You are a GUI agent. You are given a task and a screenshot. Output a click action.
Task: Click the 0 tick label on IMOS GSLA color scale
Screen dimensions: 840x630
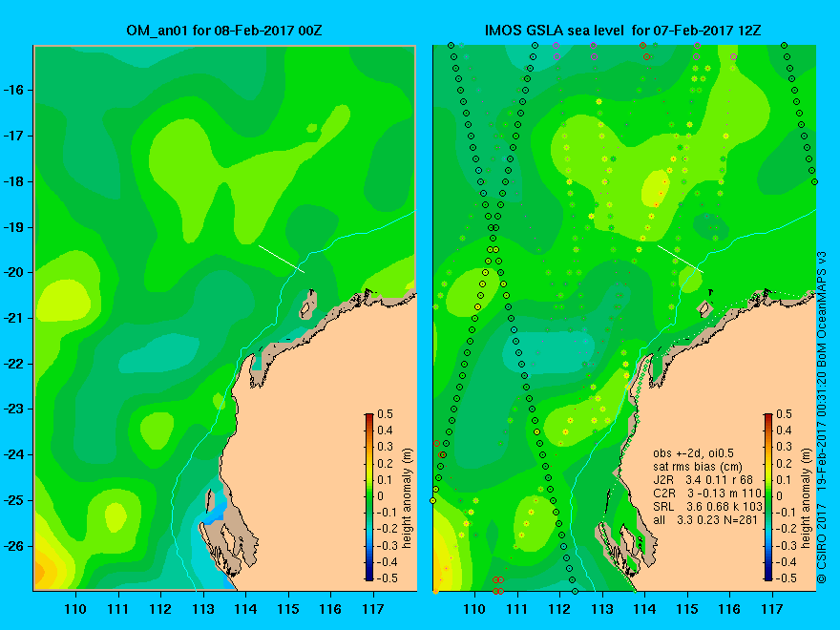tap(780, 496)
